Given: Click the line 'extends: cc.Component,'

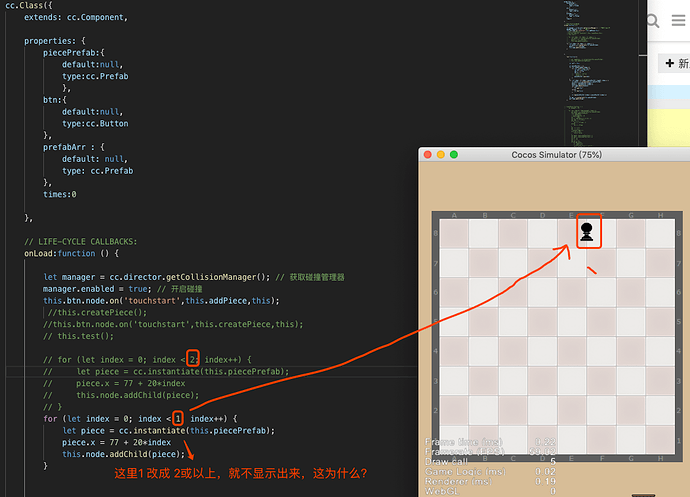Looking at the screenshot, I should coord(76,17).
